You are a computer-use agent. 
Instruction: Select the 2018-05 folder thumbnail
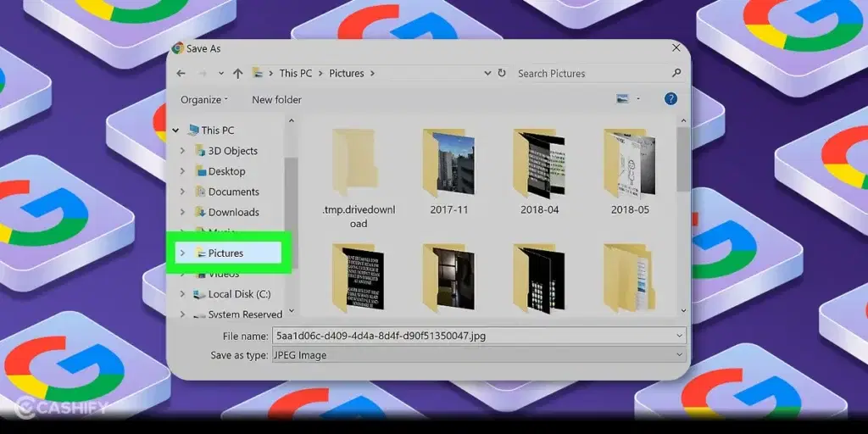[630, 164]
